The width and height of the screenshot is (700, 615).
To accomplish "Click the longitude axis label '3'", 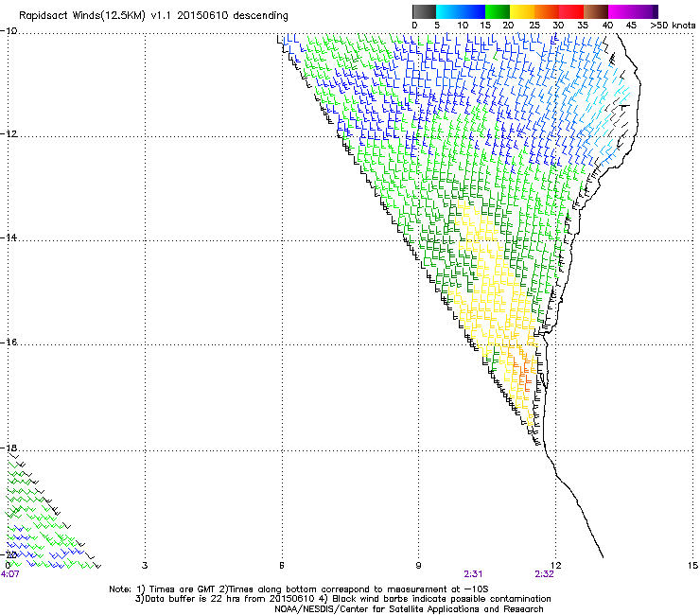I will click(145, 566).
